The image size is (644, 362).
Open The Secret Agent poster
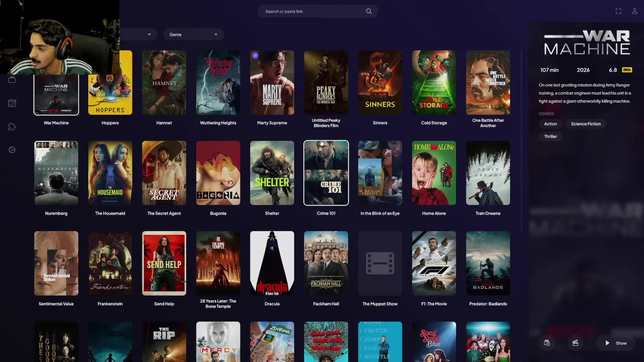point(164,173)
